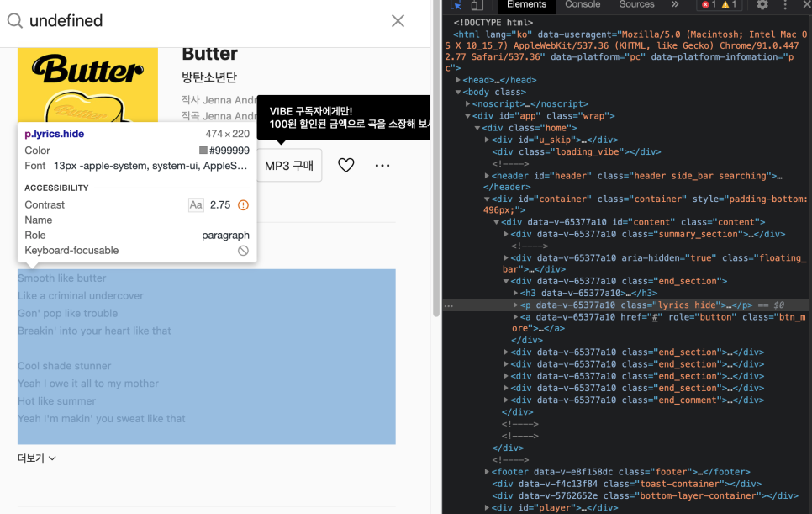The height and width of the screenshot is (514, 812).
Task: Expand the head element node
Action: (458, 80)
